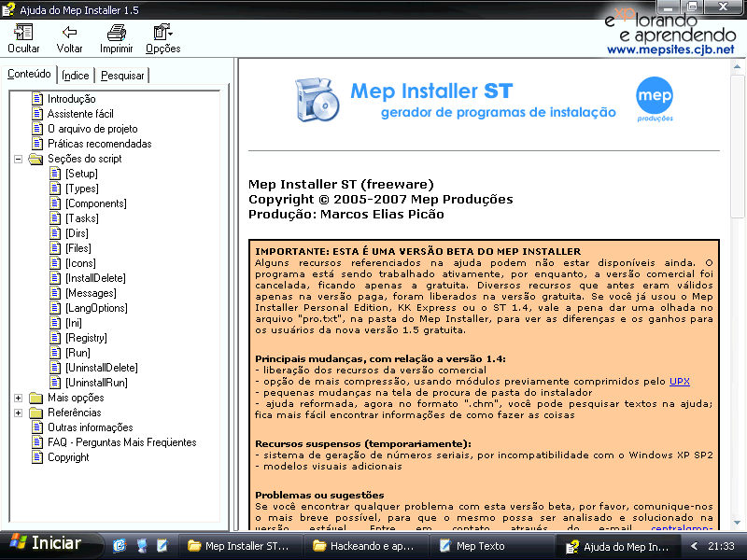Click the "Recursos suspensos (temporariamente):" heading
The image size is (747, 560).
pos(363,444)
